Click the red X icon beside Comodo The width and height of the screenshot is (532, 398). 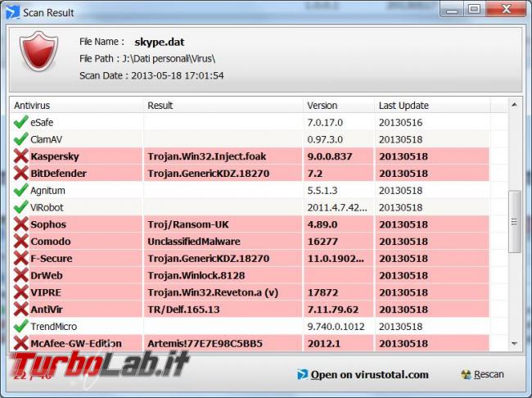click(20, 241)
